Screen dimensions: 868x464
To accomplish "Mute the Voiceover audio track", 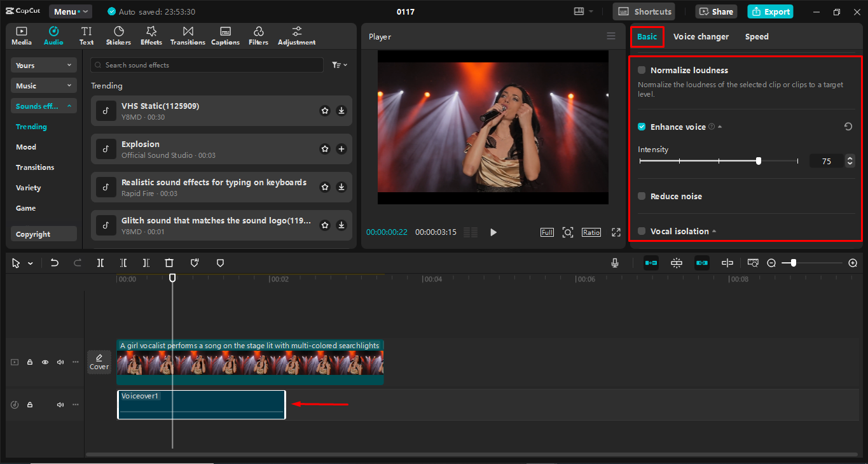I will 60,405.
